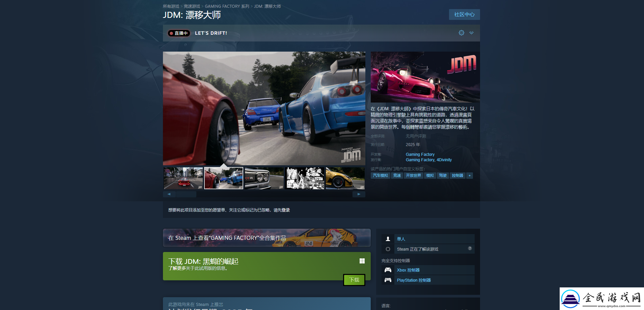Open the PlayStation 控制器 link
The image size is (644, 310).
tap(414, 280)
